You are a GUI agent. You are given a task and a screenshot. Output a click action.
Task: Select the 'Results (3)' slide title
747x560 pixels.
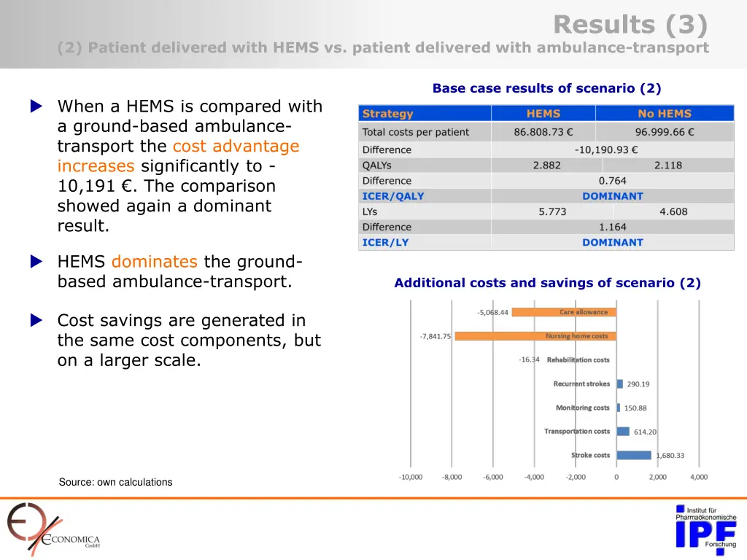point(630,24)
